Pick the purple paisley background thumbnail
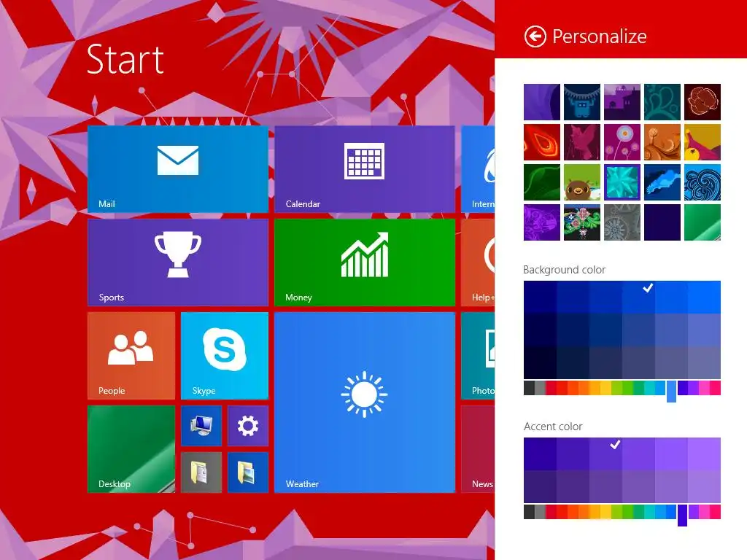The width and height of the screenshot is (747, 560). click(542, 222)
